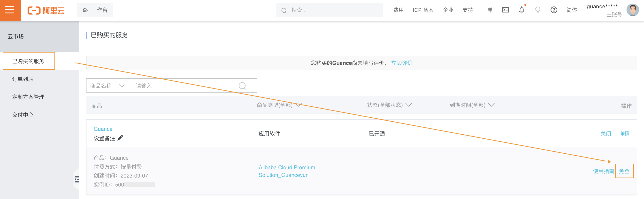
Task: Click the 应用软件 product type cell
Action: point(269,134)
